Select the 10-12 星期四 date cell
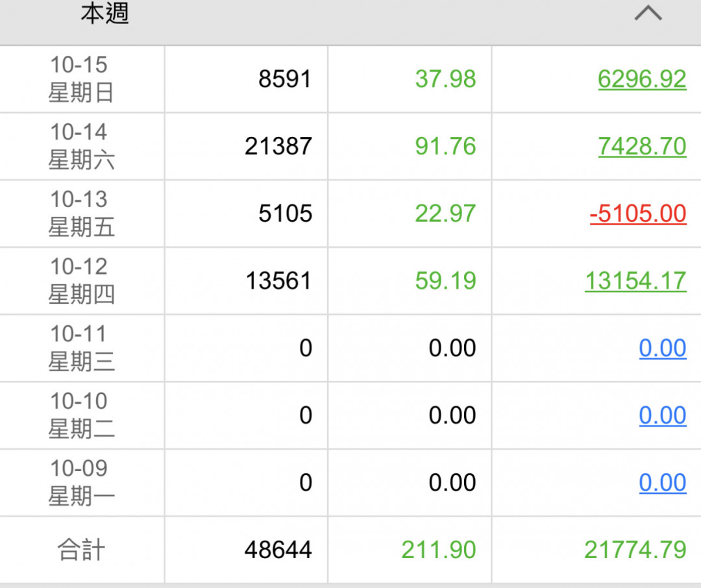701x588 pixels. pyautogui.click(x=81, y=281)
